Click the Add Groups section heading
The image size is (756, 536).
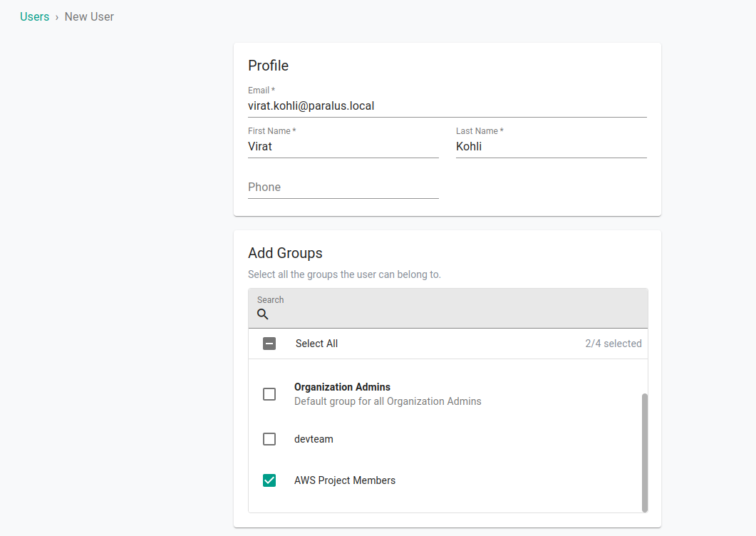click(284, 253)
